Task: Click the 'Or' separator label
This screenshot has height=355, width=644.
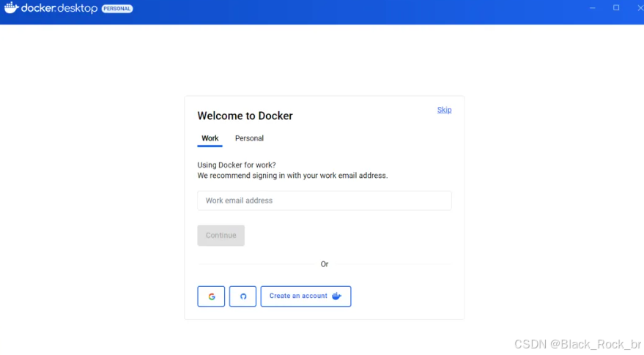Action: point(325,264)
